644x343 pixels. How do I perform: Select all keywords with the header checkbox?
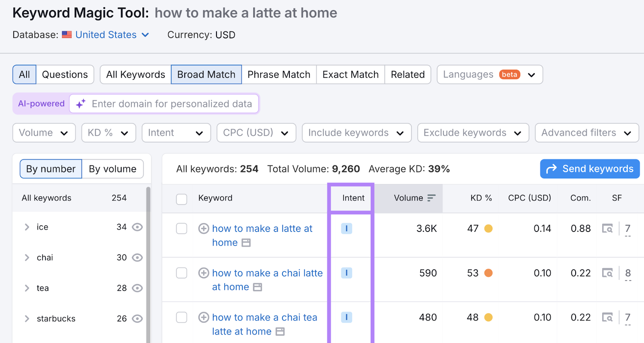pyautogui.click(x=182, y=198)
